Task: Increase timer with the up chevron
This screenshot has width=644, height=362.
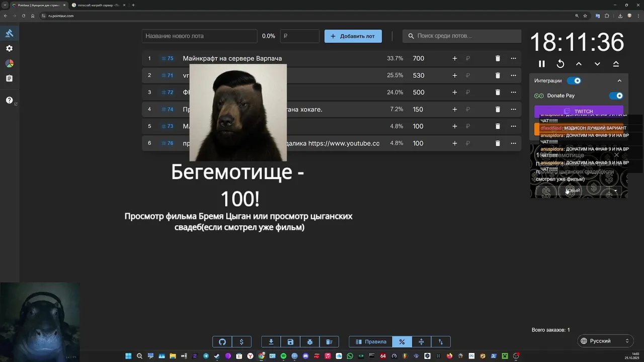Action: click(579, 64)
